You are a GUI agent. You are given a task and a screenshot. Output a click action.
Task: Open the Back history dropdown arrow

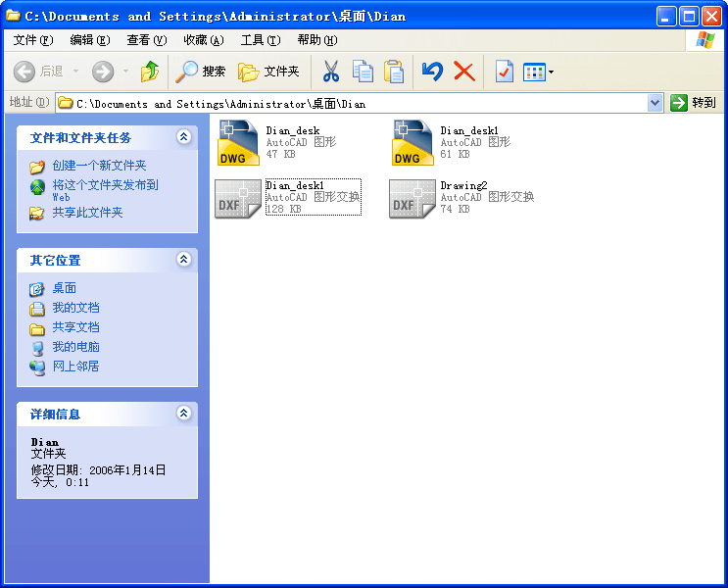tap(75, 72)
